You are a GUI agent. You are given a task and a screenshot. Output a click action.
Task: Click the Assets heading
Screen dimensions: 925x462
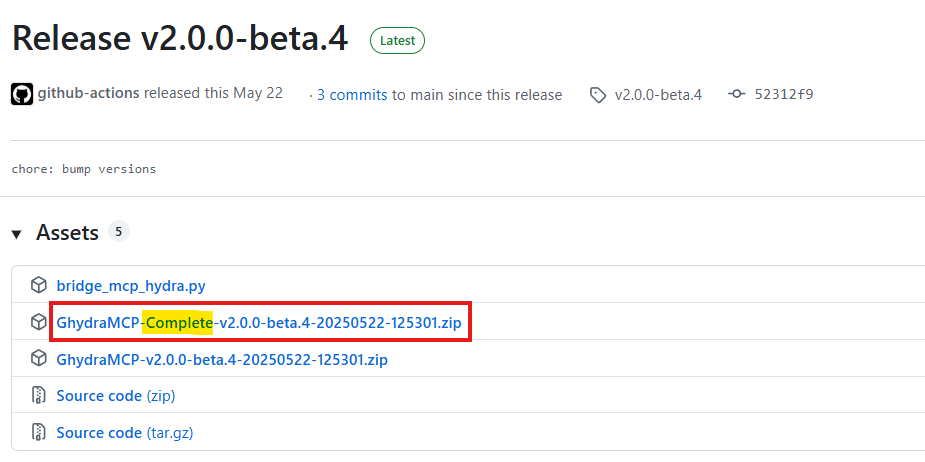pos(67,233)
